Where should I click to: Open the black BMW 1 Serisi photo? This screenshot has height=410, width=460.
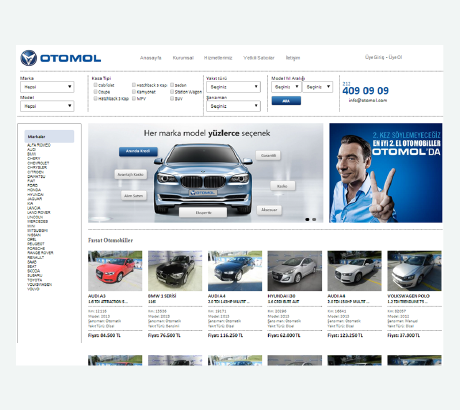[x=175, y=271]
